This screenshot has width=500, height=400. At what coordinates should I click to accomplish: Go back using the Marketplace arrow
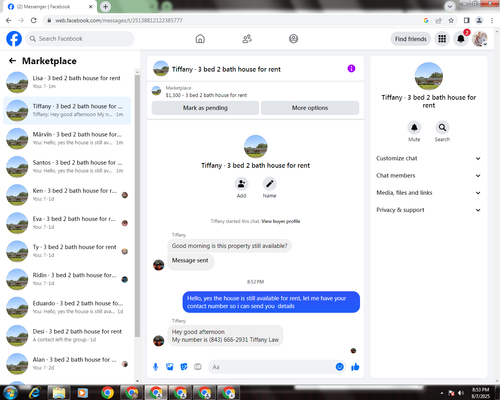12,61
